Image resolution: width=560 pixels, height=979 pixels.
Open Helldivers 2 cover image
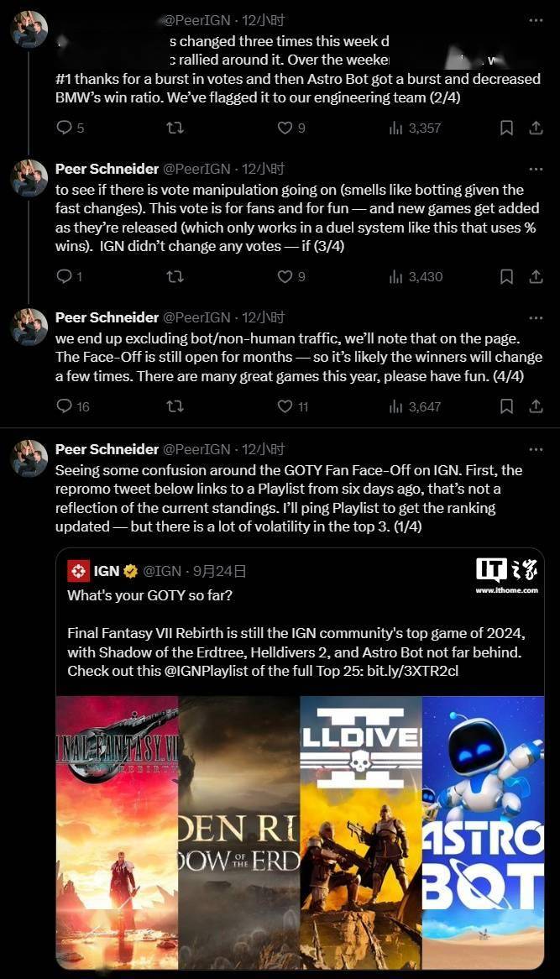360,831
